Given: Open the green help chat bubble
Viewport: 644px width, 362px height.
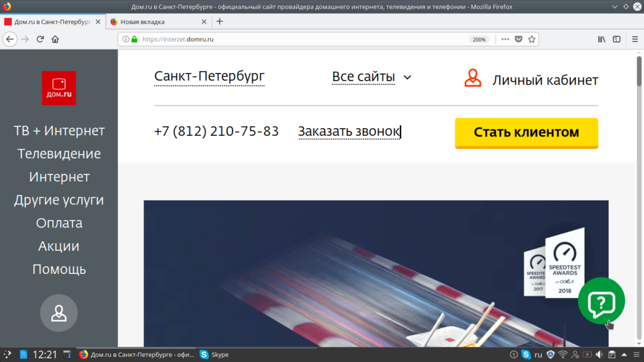Looking at the screenshot, I should pyautogui.click(x=601, y=302).
